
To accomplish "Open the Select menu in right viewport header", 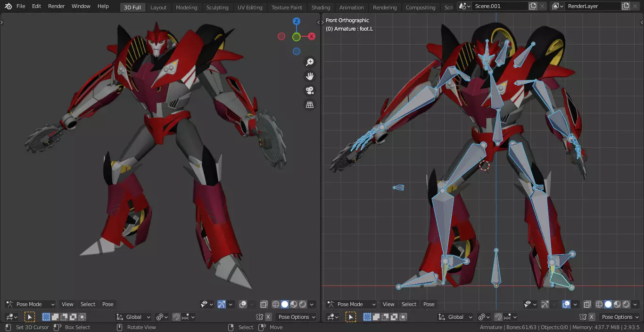I will coord(409,304).
